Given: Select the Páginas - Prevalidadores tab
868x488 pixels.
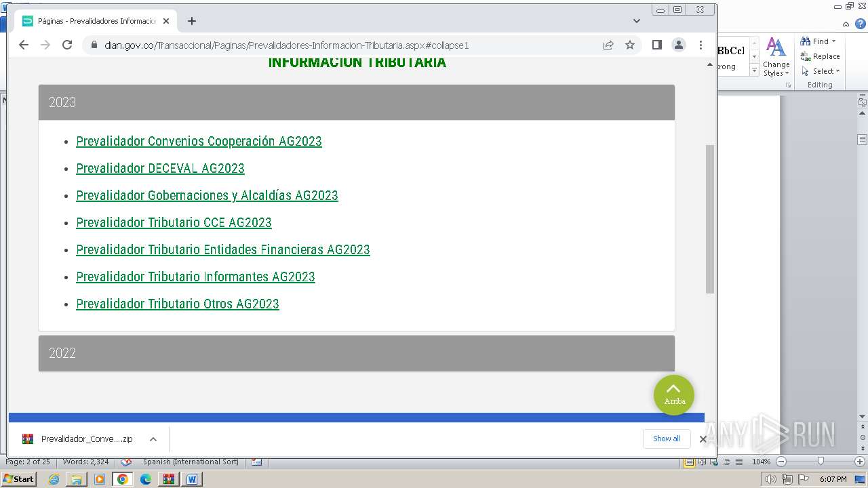Looking at the screenshot, I should [95, 21].
